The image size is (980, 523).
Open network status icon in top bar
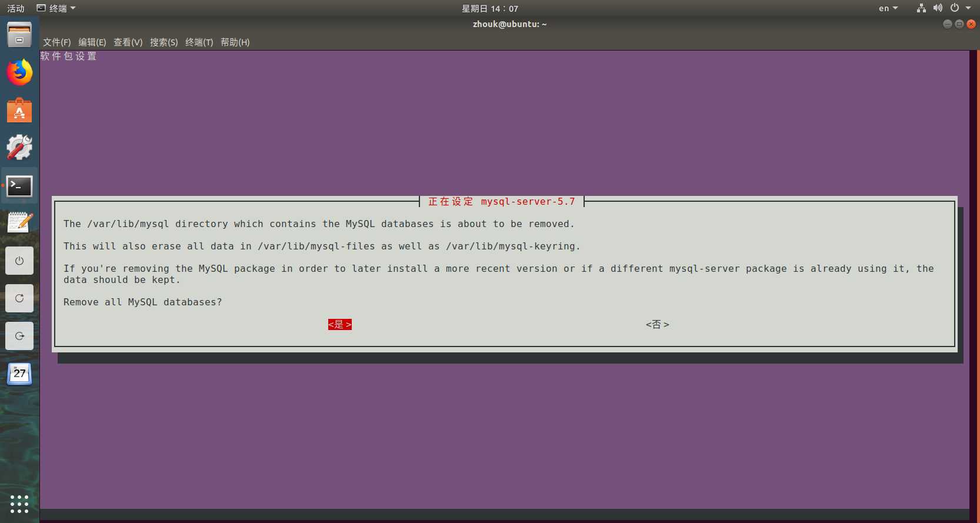pos(921,8)
